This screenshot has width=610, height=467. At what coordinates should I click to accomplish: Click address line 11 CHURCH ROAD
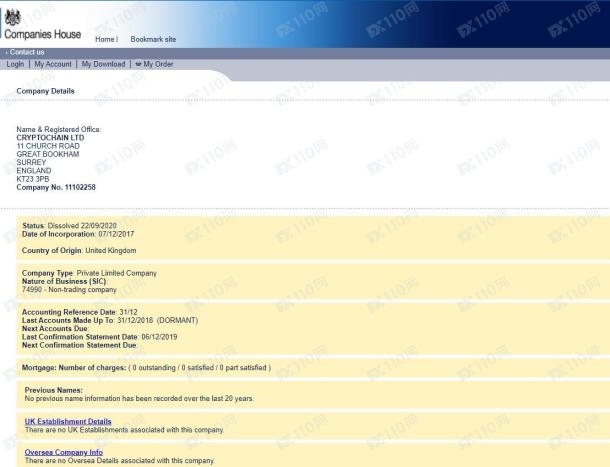coord(48,146)
